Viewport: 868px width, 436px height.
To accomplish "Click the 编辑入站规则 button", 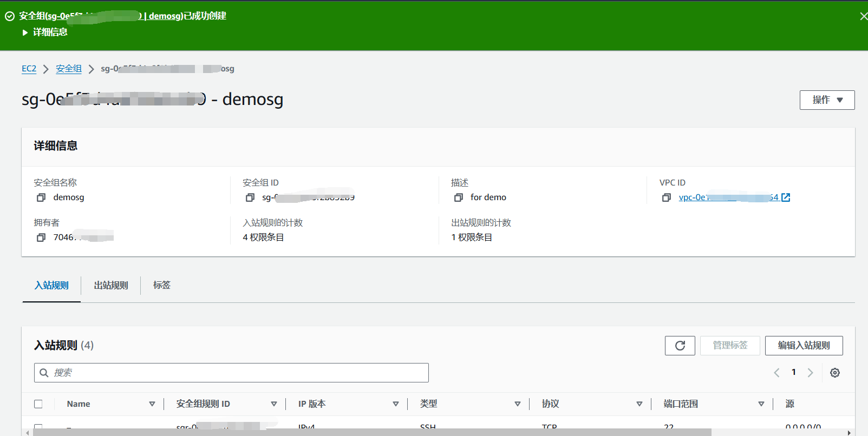I will [804, 346].
